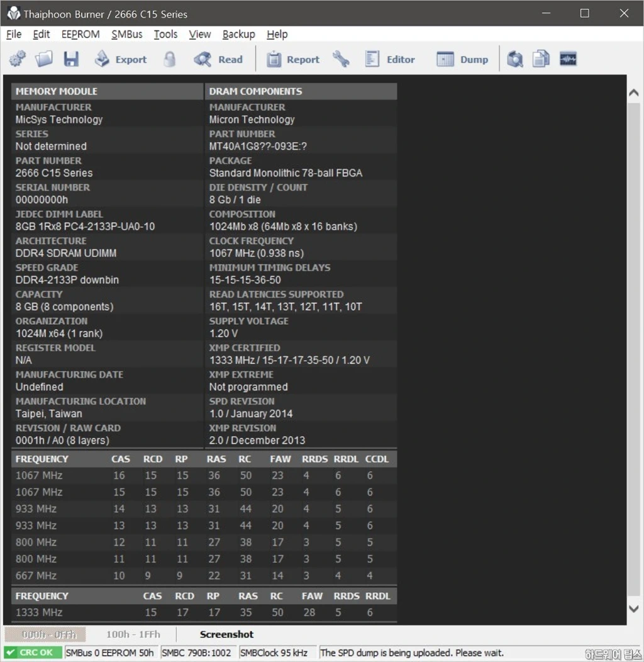Click the '1333 MHz / 15-17-17-35-50 / 1.20 V' XMP value

coord(289,360)
